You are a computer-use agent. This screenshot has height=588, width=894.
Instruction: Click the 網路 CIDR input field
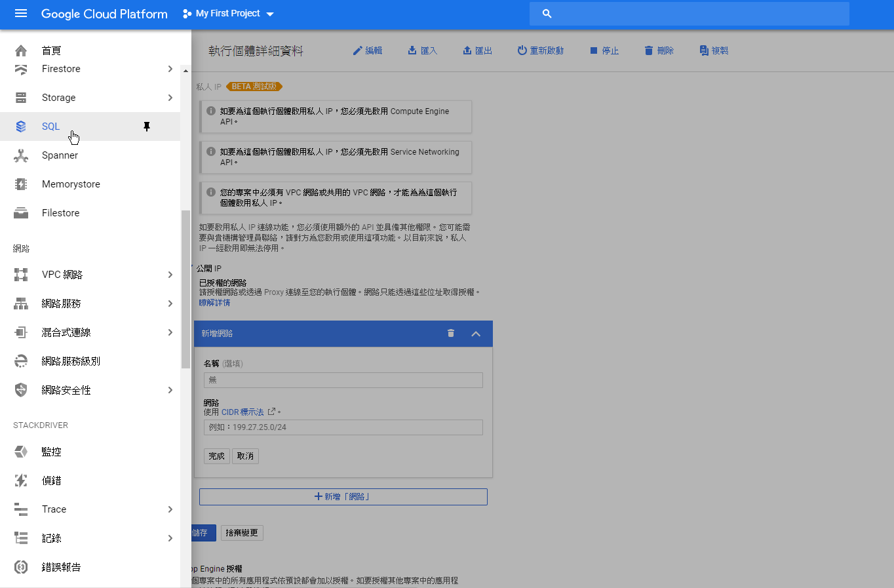(343, 427)
